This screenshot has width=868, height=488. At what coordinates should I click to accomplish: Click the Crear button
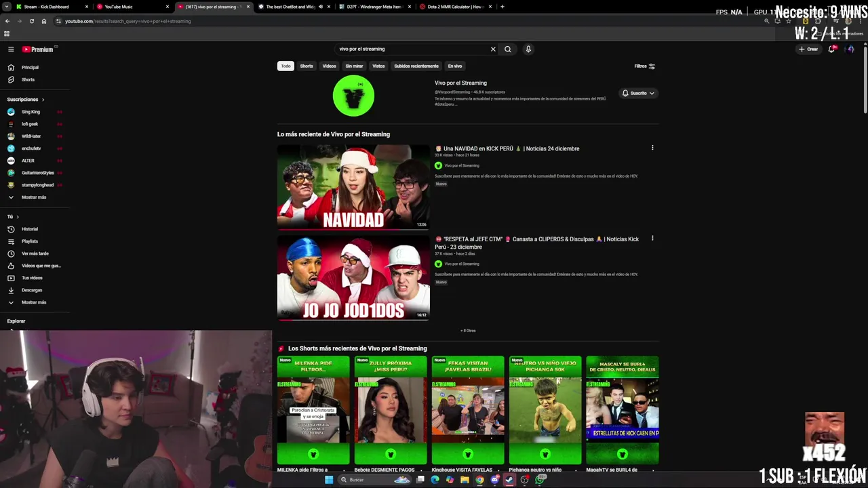(808, 49)
